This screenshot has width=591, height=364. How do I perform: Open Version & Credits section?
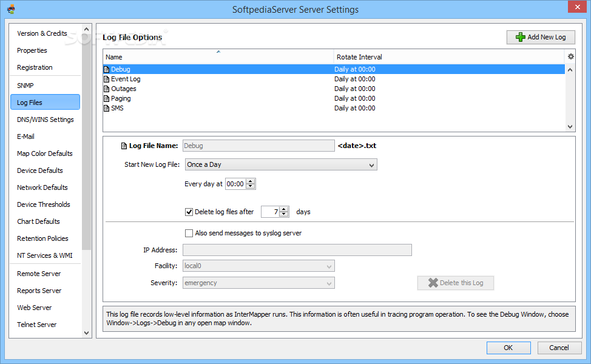(42, 33)
